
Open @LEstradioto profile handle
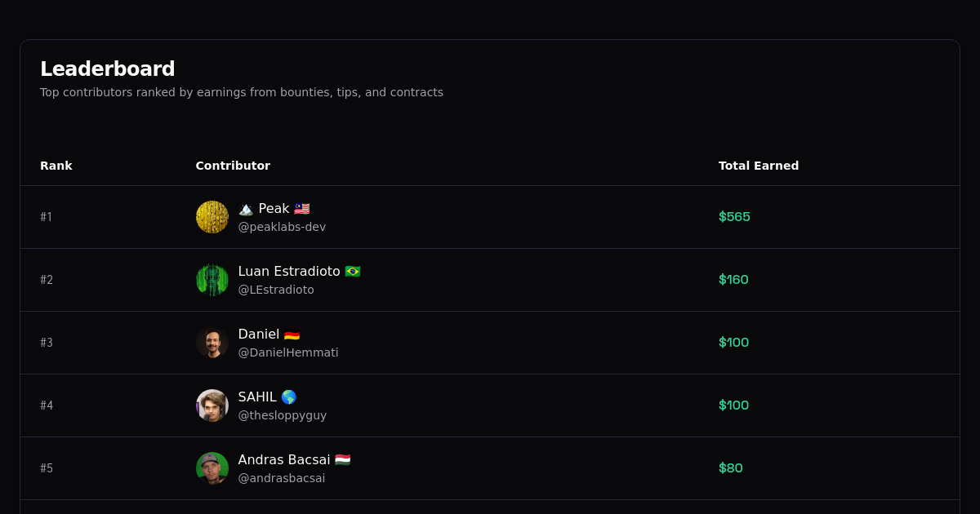click(276, 290)
